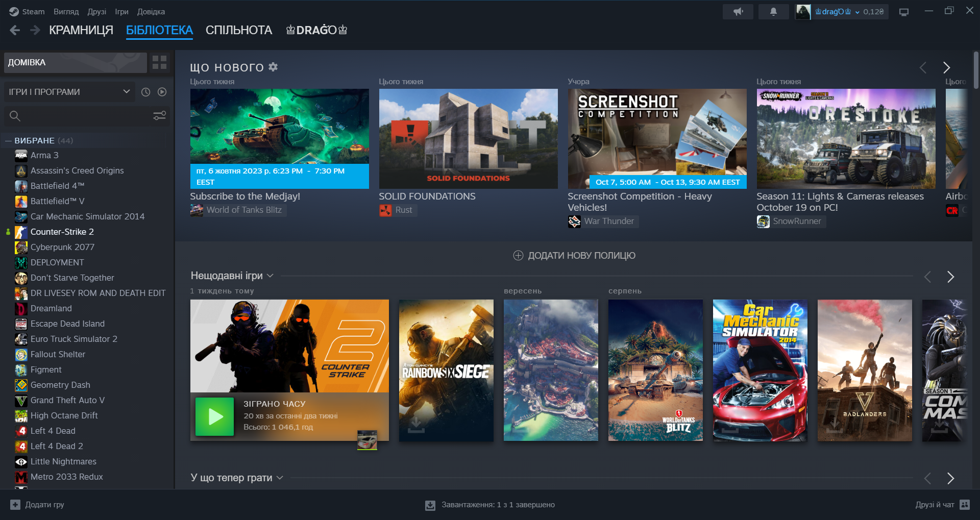Click the green play button for Counter-Strike 2
980x520 pixels.
214,416
